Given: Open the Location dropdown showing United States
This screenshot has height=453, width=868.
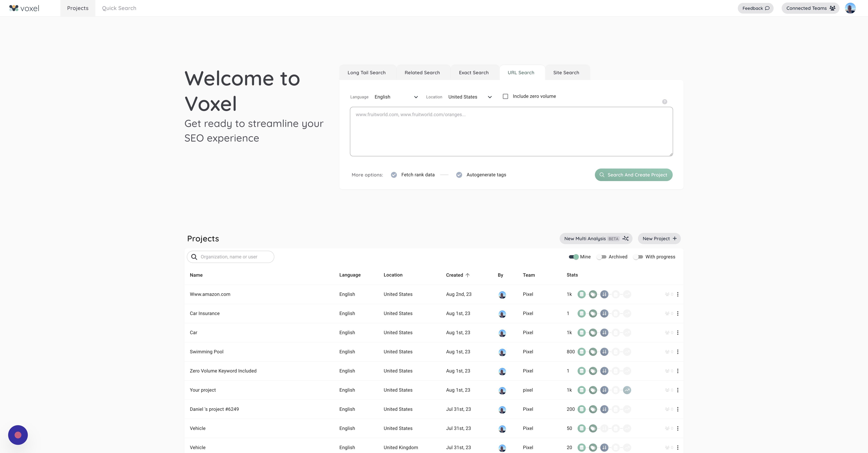Looking at the screenshot, I should point(470,97).
